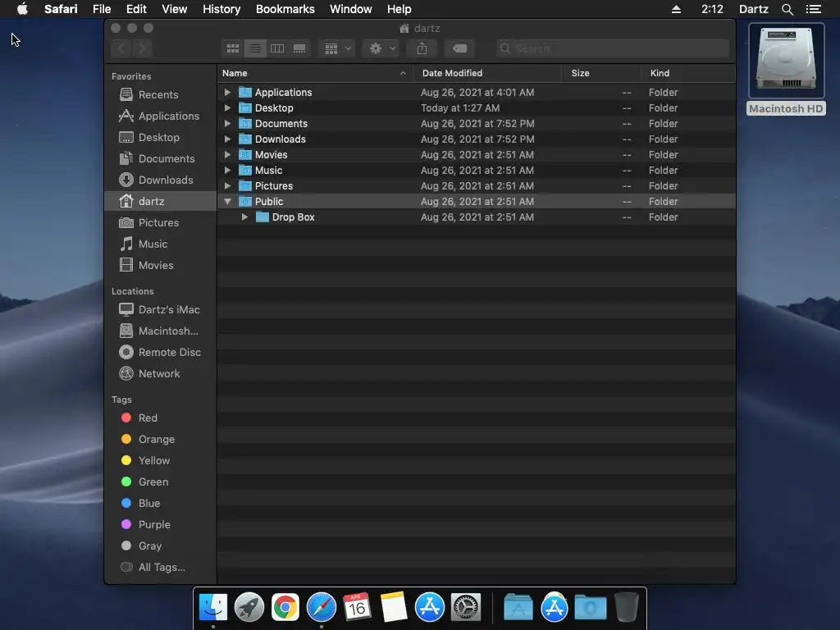Open the View menu
Image resolution: width=840 pixels, height=630 pixels.
point(175,9)
